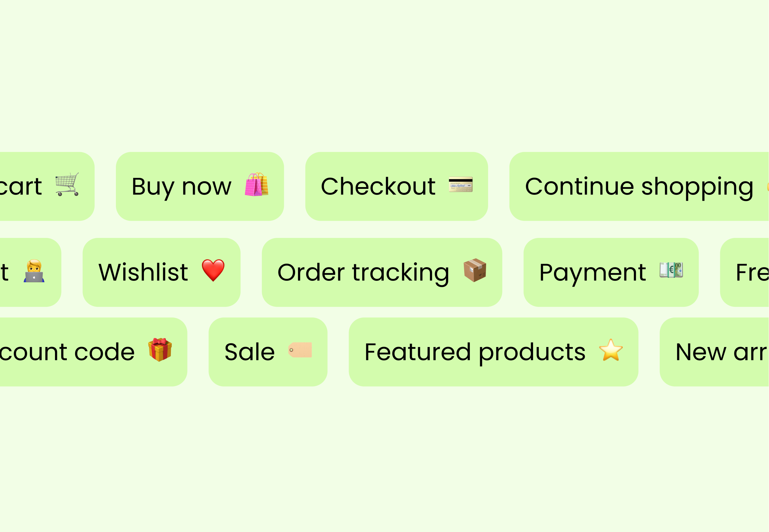Select the Buy now button
Image resolution: width=769 pixels, height=532 pixels.
click(x=200, y=186)
